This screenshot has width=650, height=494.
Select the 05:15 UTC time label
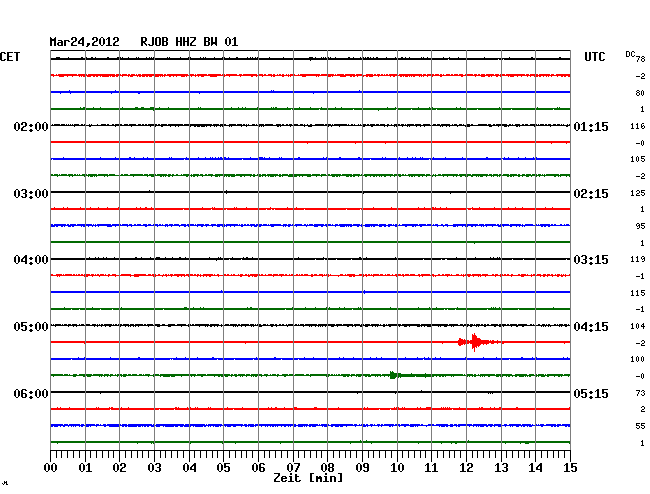pos(591,393)
